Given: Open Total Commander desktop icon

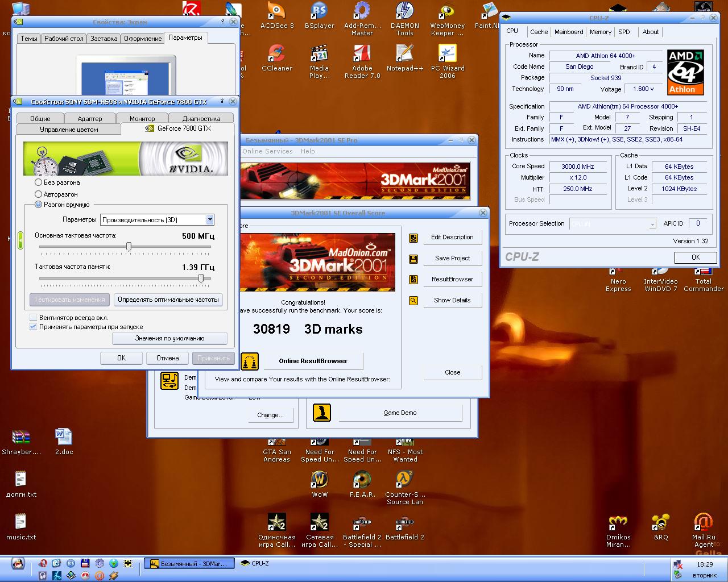Looking at the screenshot, I should (x=704, y=278).
